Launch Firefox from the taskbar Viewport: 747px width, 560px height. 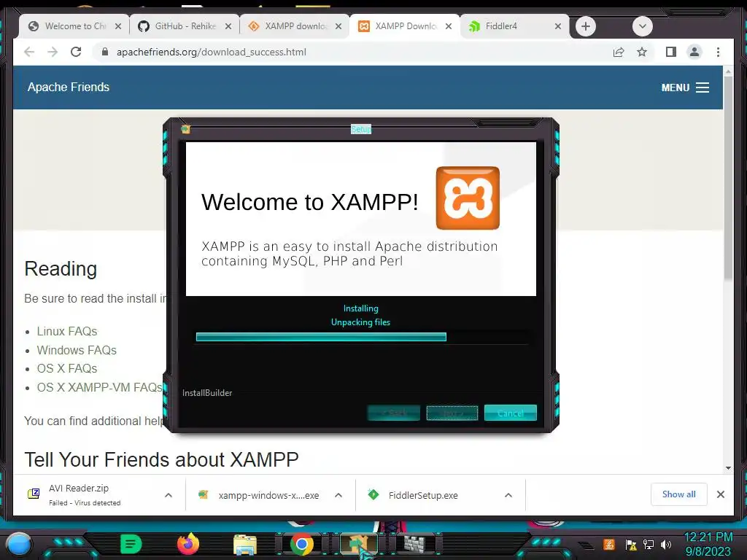pos(188,544)
